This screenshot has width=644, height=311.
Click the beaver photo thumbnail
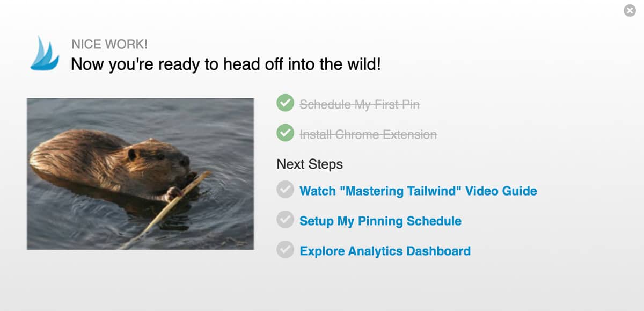(x=140, y=173)
